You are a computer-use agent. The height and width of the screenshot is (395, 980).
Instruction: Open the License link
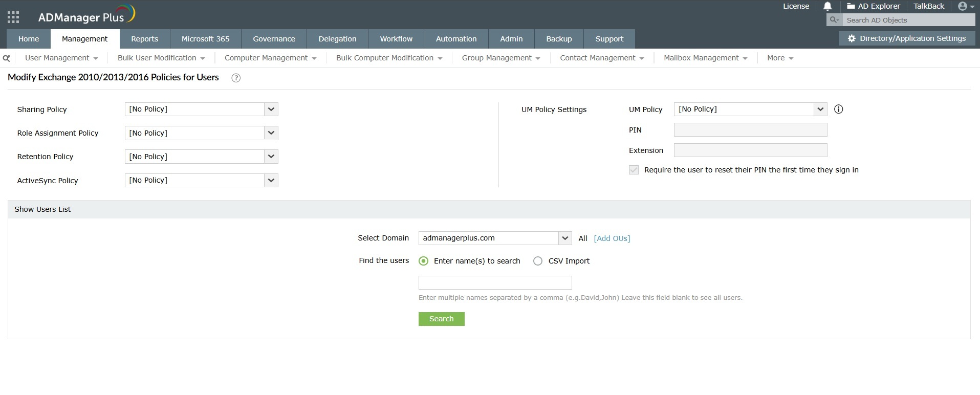(796, 6)
